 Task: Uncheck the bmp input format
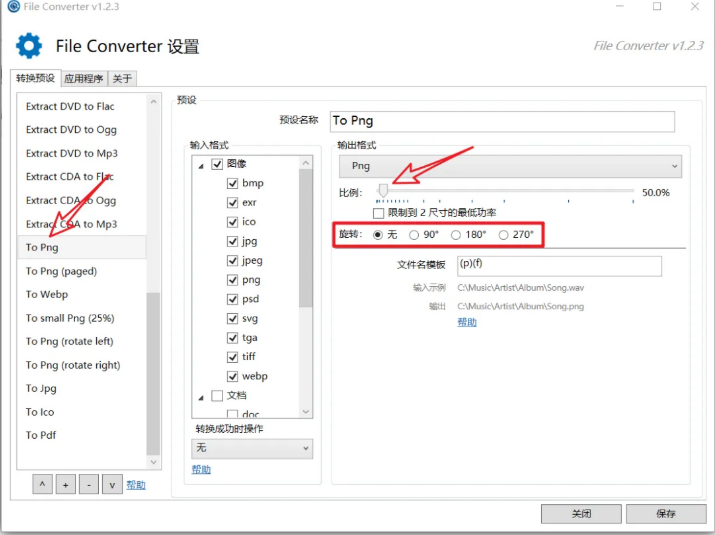[x=233, y=183]
